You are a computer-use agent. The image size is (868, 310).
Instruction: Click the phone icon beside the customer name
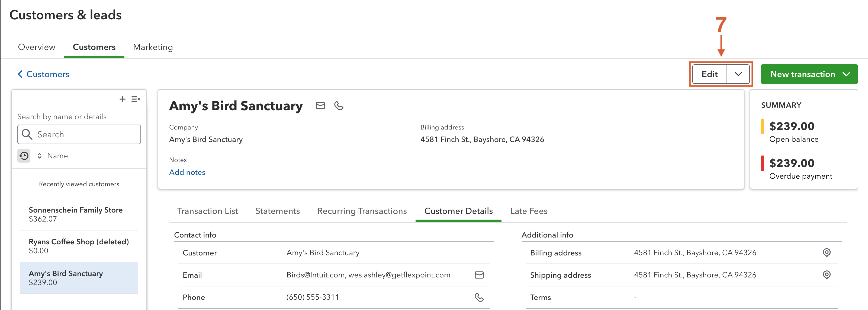tap(339, 106)
